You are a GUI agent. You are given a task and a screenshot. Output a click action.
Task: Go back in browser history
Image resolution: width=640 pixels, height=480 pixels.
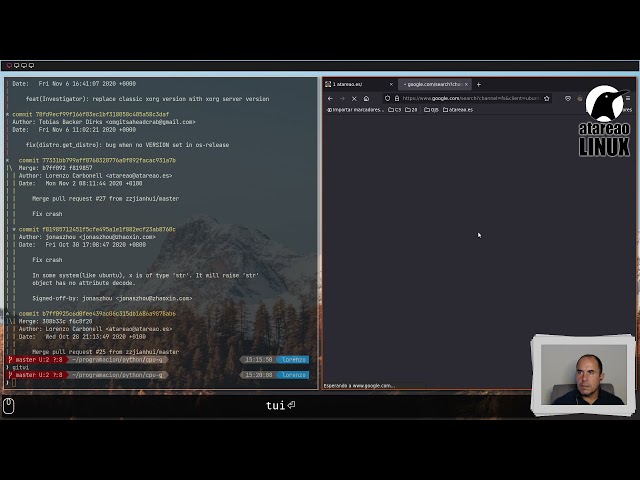point(330,98)
